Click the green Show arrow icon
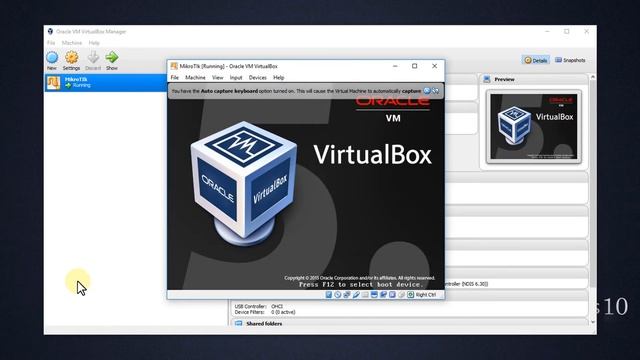The image size is (640, 360). 111,57
